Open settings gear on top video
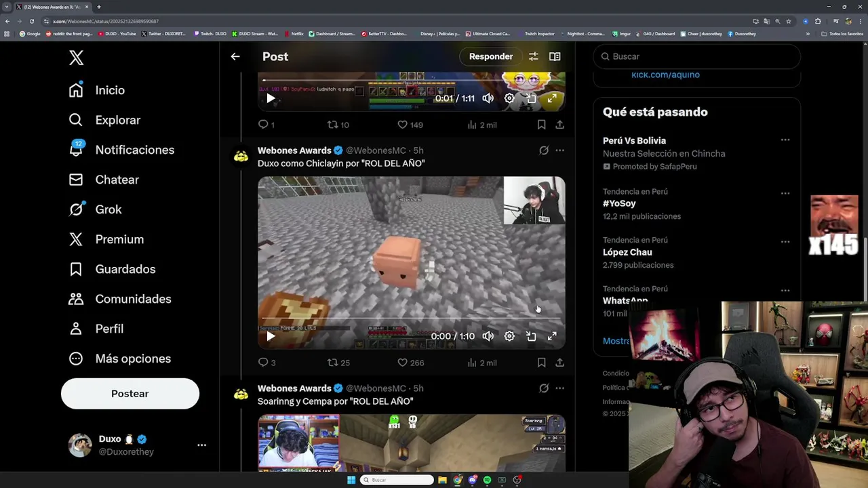The height and width of the screenshot is (488, 868). 509,98
